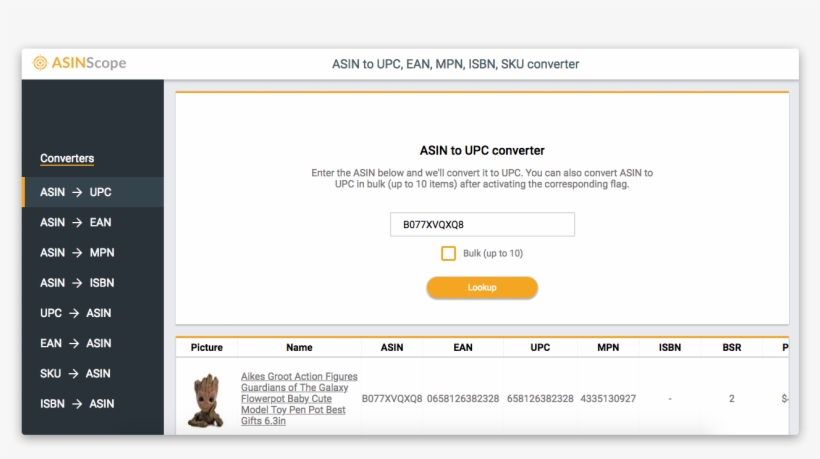Select the ASIN cell B077XVQXQ8 in table
Image resolution: width=820 pixels, height=459 pixels.
coord(392,399)
